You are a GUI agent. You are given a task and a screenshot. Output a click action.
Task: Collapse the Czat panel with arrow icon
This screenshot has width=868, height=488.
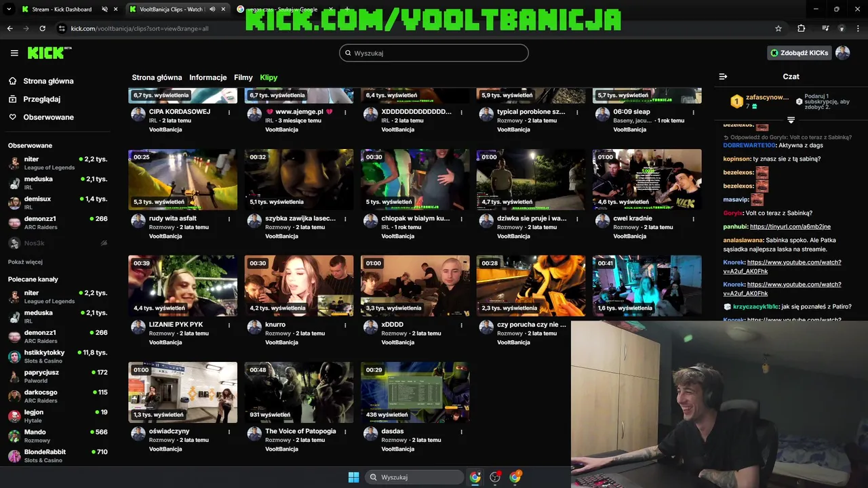723,77
